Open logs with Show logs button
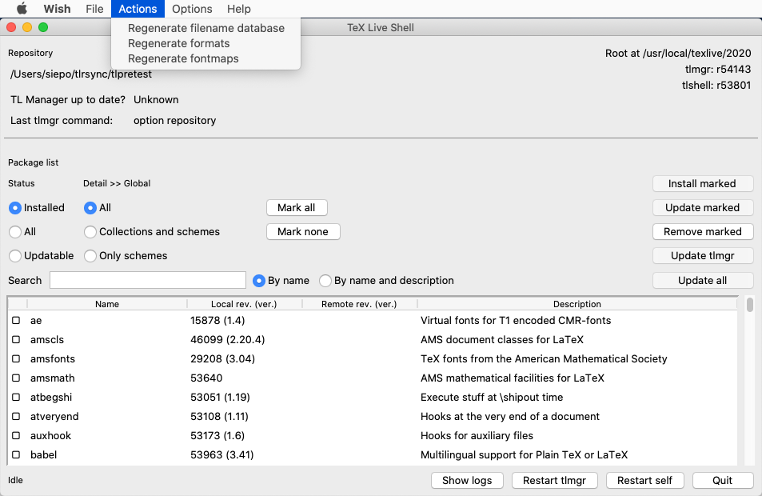The height and width of the screenshot is (496, 762). (x=467, y=480)
